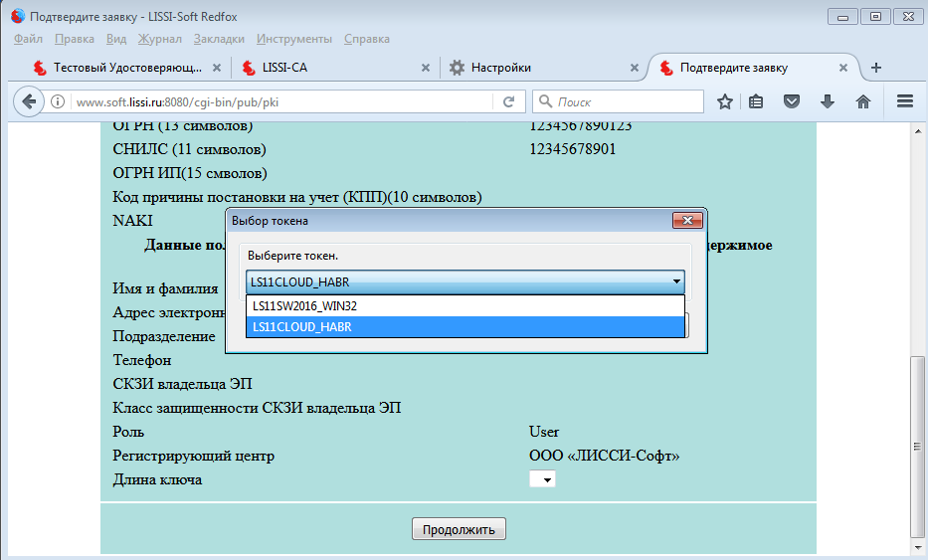Switch to the LISSI-CA tab
The image size is (928, 560).
click(335, 68)
